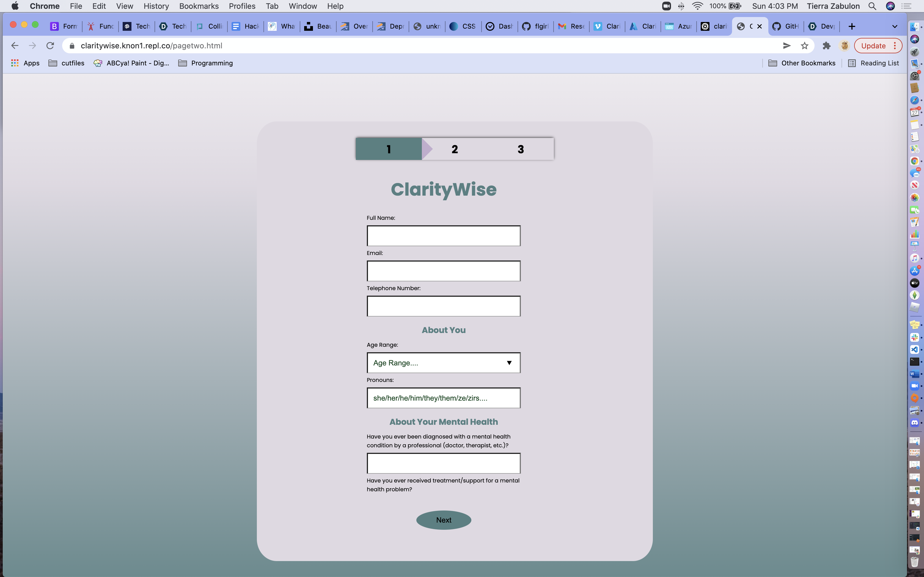Click into the Full Name field
This screenshot has height=577, width=924.
[443, 235]
